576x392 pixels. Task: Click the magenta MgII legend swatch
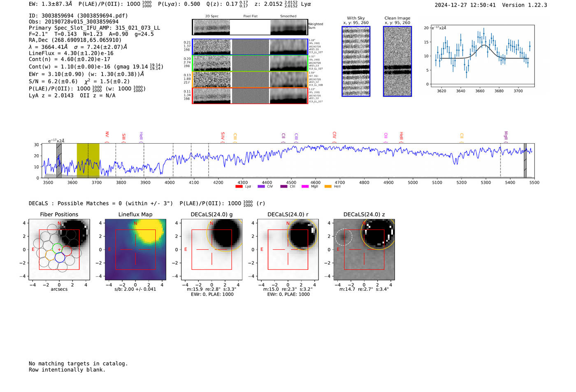point(305,187)
